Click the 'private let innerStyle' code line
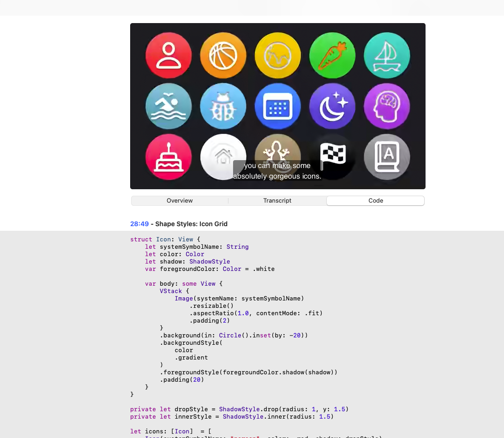504x438 pixels. pos(232,417)
